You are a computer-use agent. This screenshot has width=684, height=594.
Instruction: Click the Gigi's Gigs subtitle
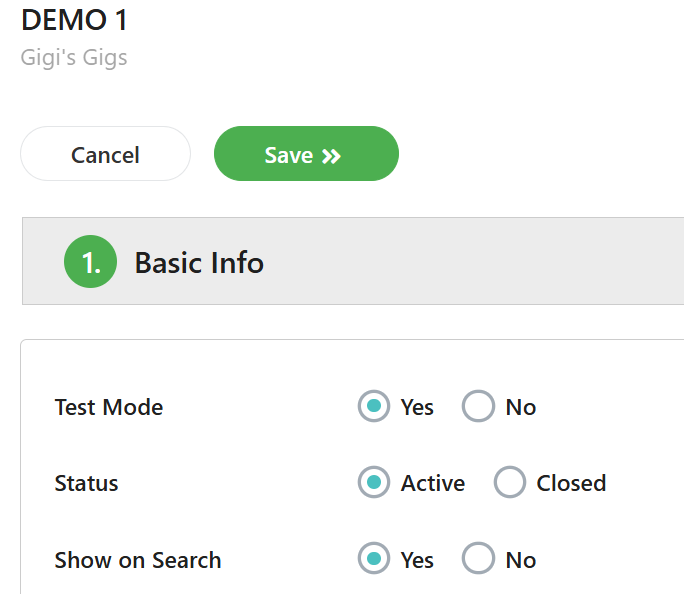(x=74, y=57)
